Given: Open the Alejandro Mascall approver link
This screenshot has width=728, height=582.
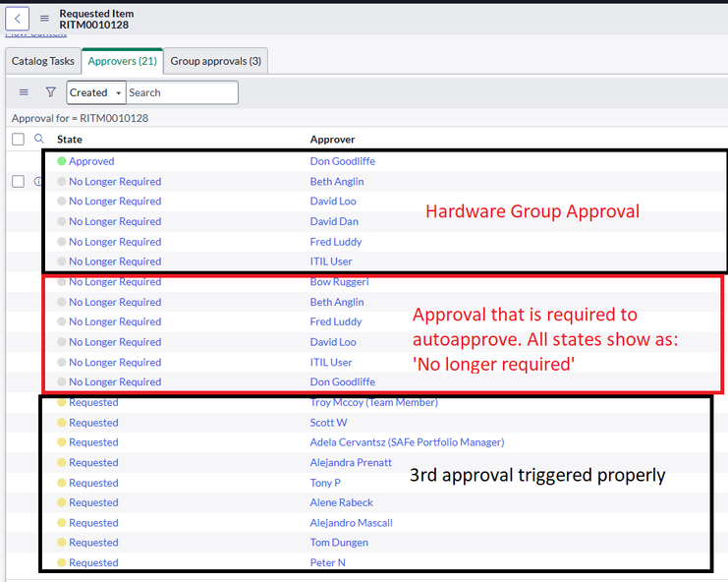Looking at the screenshot, I should click(x=352, y=523).
